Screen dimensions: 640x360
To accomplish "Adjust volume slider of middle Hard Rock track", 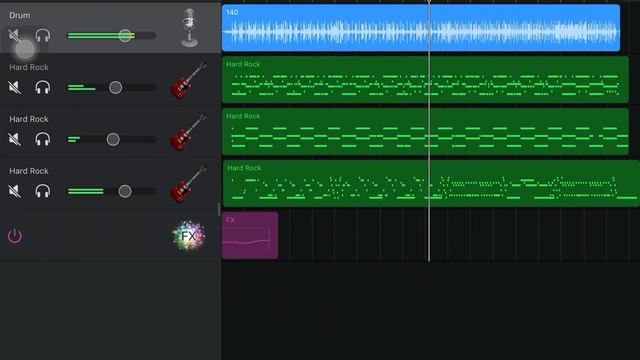I will coord(111,139).
